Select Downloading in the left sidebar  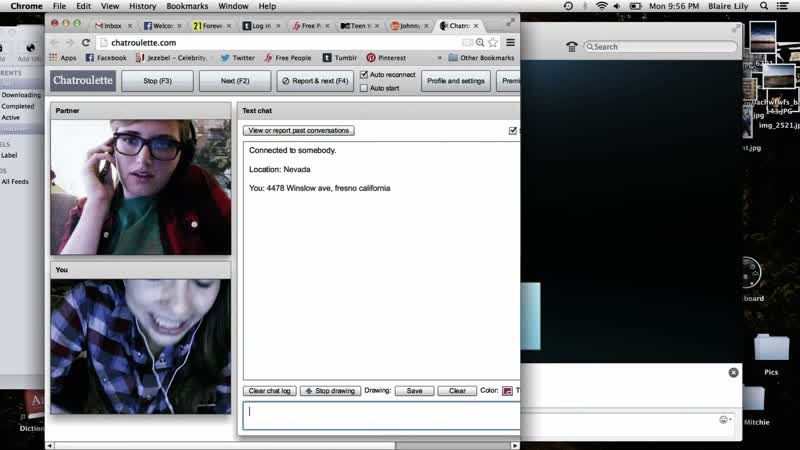point(21,95)
